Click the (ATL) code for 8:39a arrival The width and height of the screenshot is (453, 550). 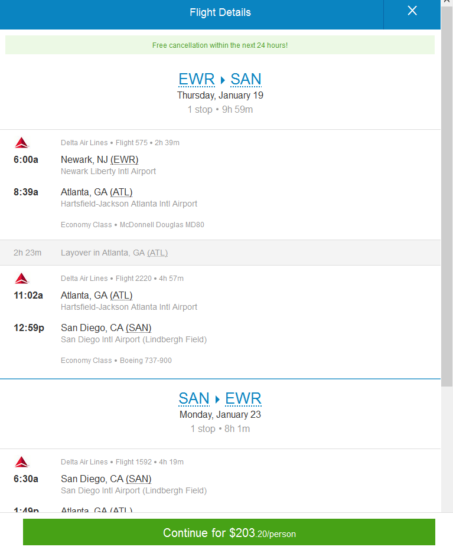[x=121, y=192]
